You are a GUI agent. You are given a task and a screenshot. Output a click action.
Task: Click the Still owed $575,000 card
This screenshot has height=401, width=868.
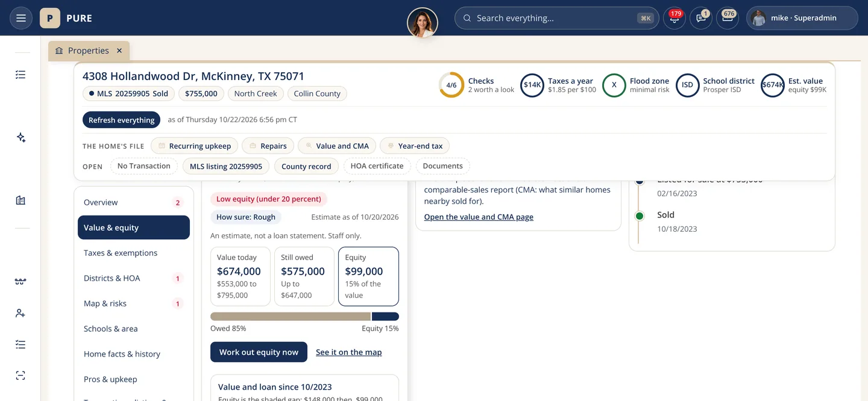(304, 276)
